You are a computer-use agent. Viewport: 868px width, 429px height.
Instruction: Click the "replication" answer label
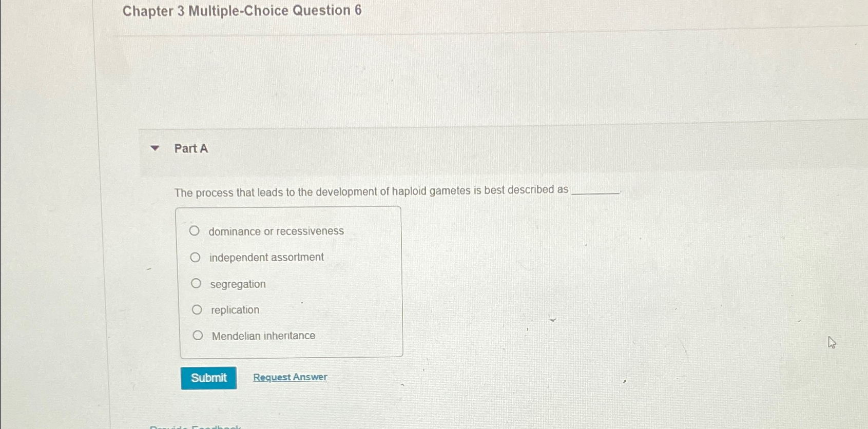coord(234,309)
